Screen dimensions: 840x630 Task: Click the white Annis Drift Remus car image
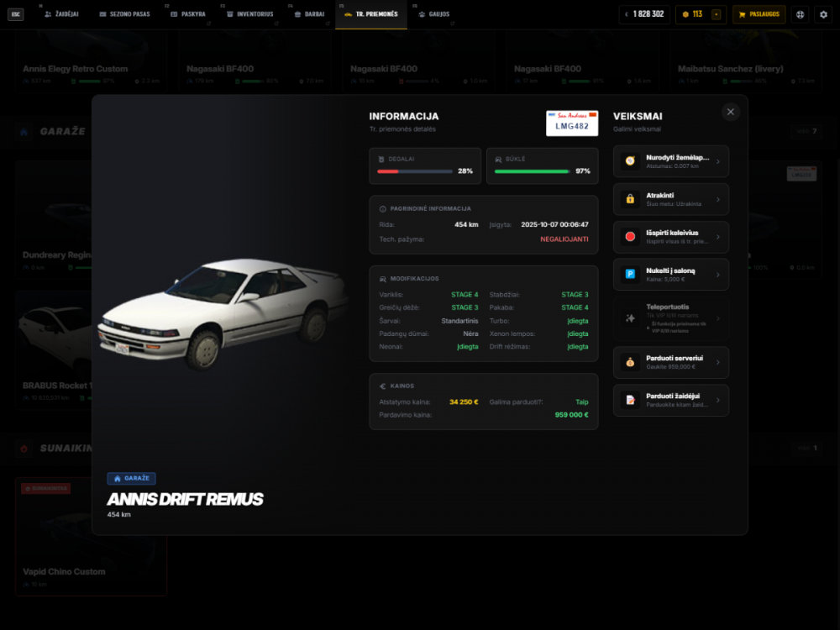click(x=224, y=313)
